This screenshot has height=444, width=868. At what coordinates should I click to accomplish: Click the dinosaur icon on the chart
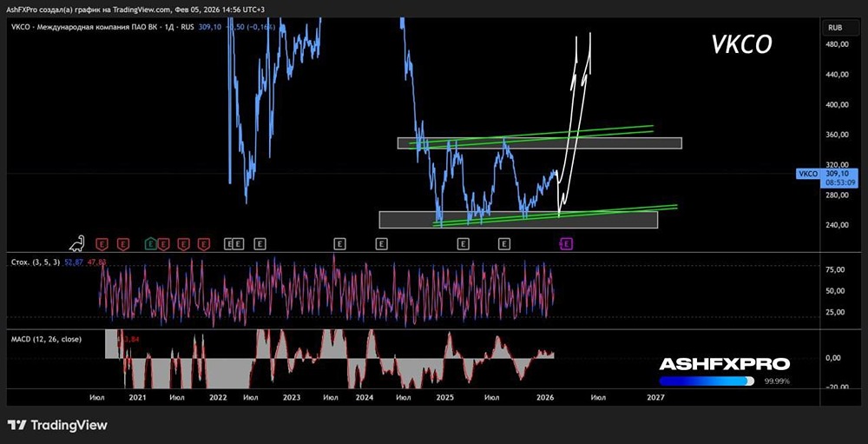coord(77,242)
